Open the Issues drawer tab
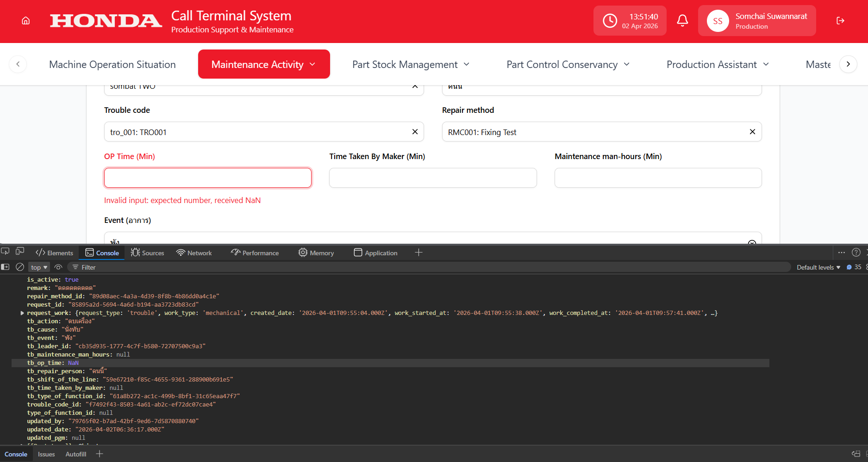 coord(46,454)
